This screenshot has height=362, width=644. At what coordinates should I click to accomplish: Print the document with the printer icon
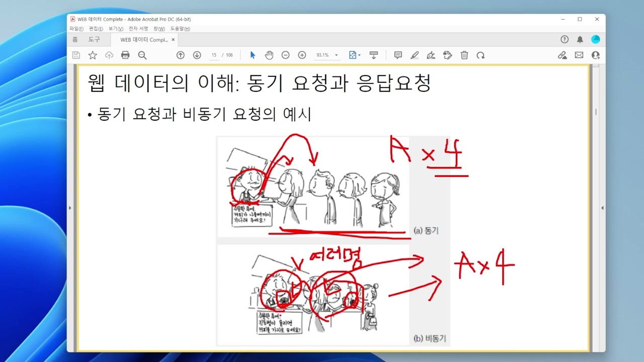click(x=125, y=55)
